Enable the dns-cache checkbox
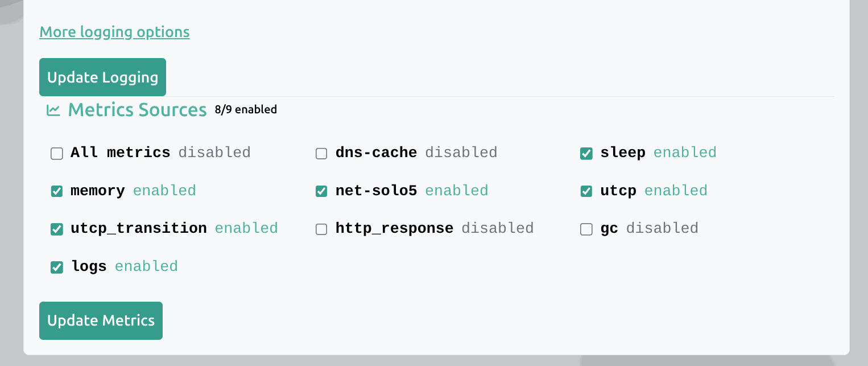 (321, 154)
